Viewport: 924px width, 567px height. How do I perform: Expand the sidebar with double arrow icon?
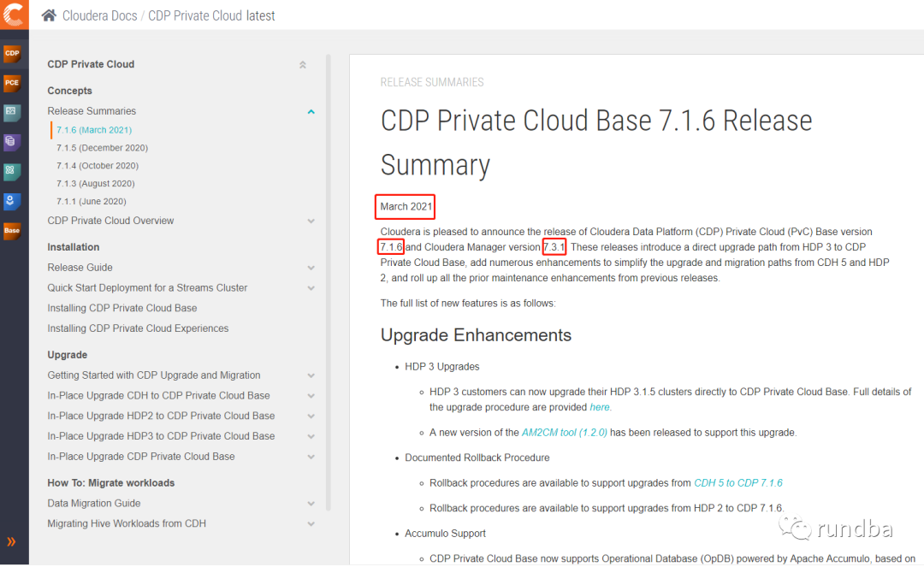11,541
